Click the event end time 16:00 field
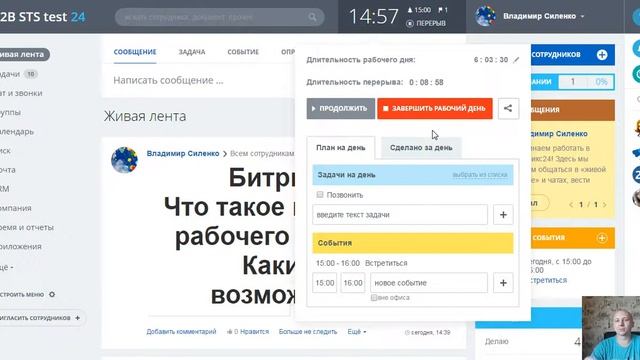This screenshot has width=640, height=360. 353,283
